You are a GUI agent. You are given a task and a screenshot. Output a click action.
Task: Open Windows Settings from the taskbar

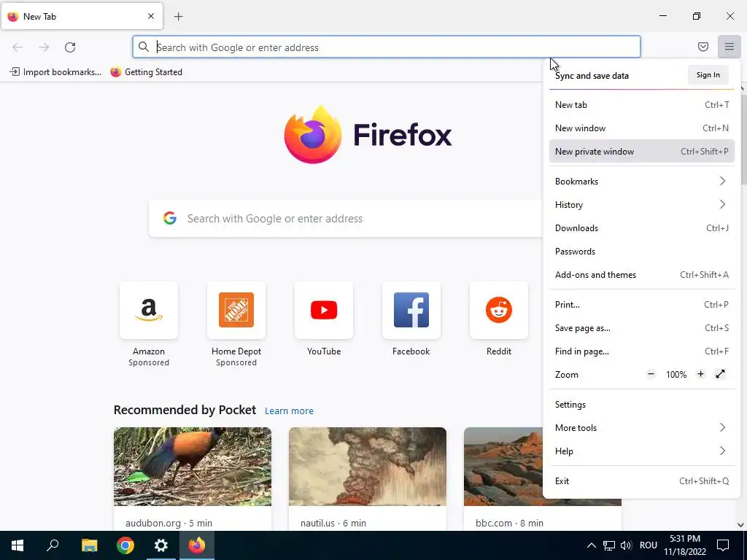pos(161,545)
